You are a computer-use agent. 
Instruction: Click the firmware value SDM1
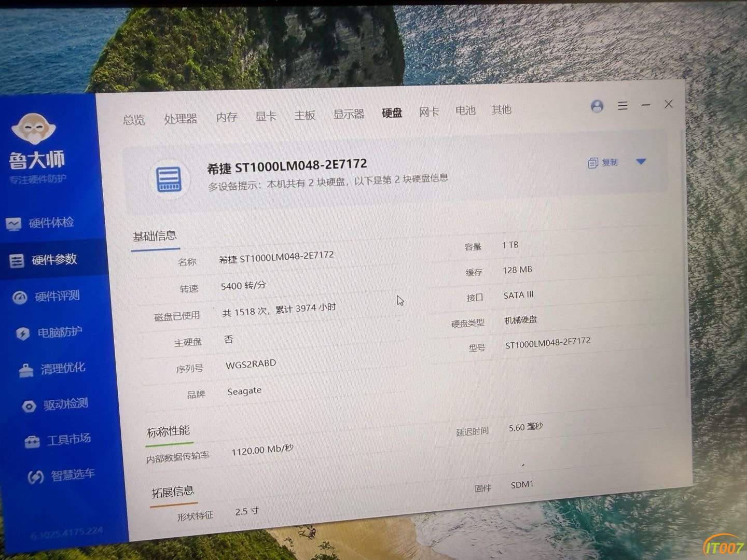tap(522, 485)
